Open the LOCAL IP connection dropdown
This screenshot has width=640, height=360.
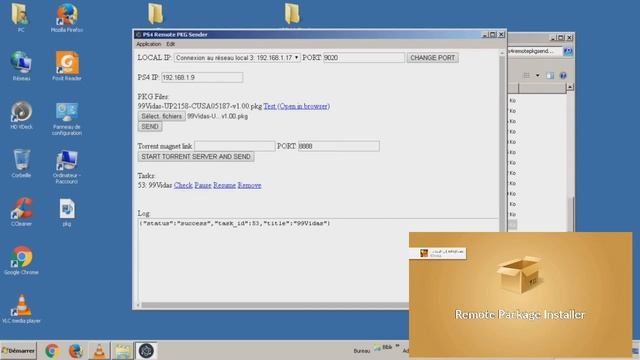pyautogui.click(x=237, y=58)
